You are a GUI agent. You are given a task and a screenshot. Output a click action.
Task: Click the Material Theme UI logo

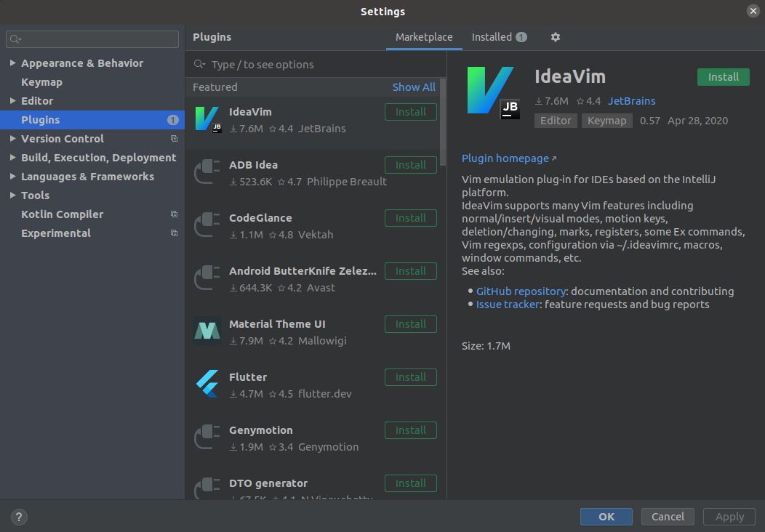coord(207,331)
